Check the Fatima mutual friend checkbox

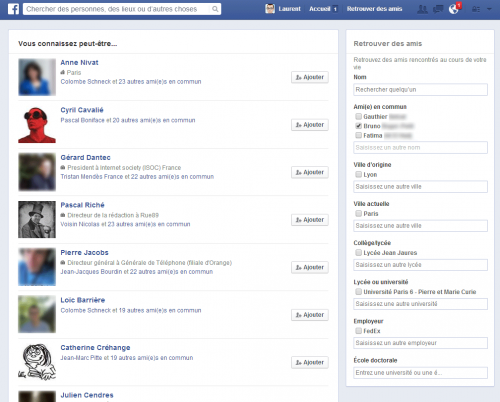tap(358, 135)
